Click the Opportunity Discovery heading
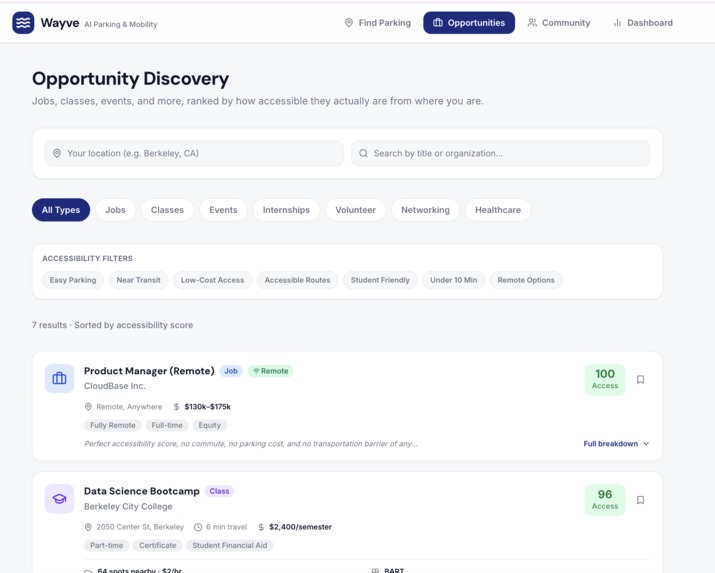Viewport: 715px width, 573px height. click(130, 78)
